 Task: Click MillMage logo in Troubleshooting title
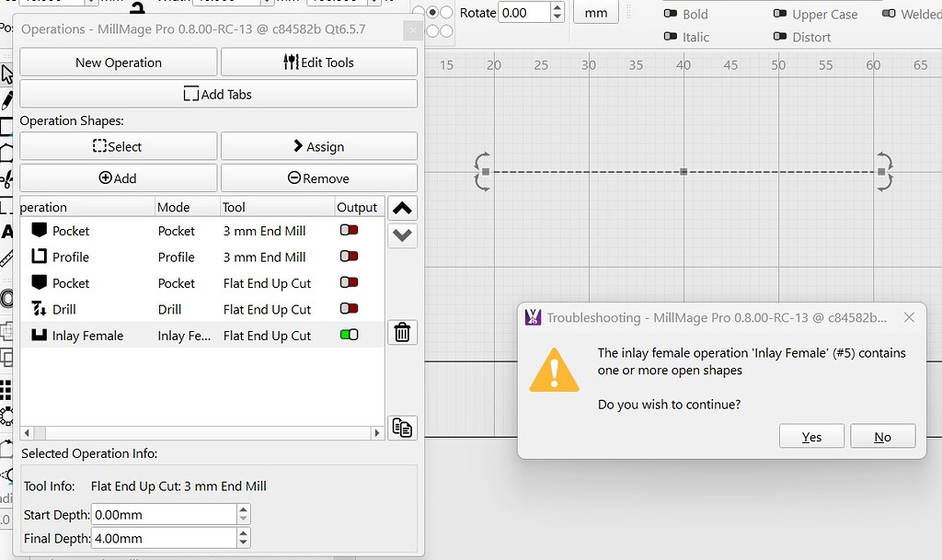[x=533, y=317]
